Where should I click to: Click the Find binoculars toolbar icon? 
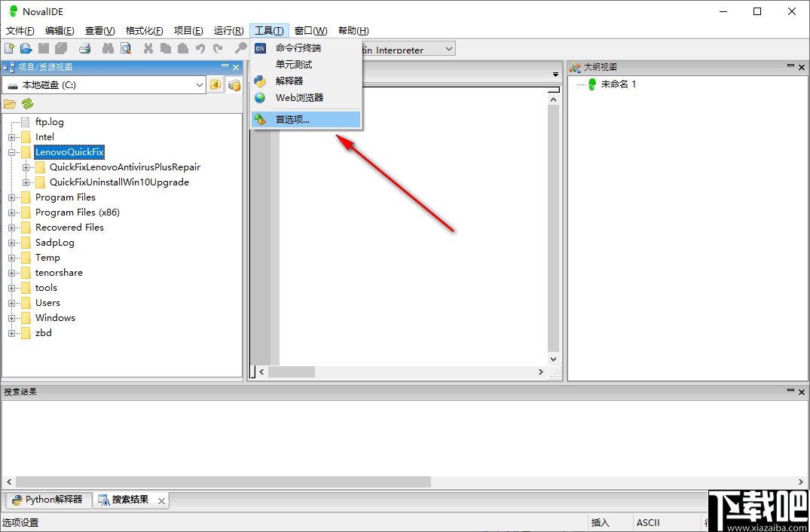tap(108, 48)
